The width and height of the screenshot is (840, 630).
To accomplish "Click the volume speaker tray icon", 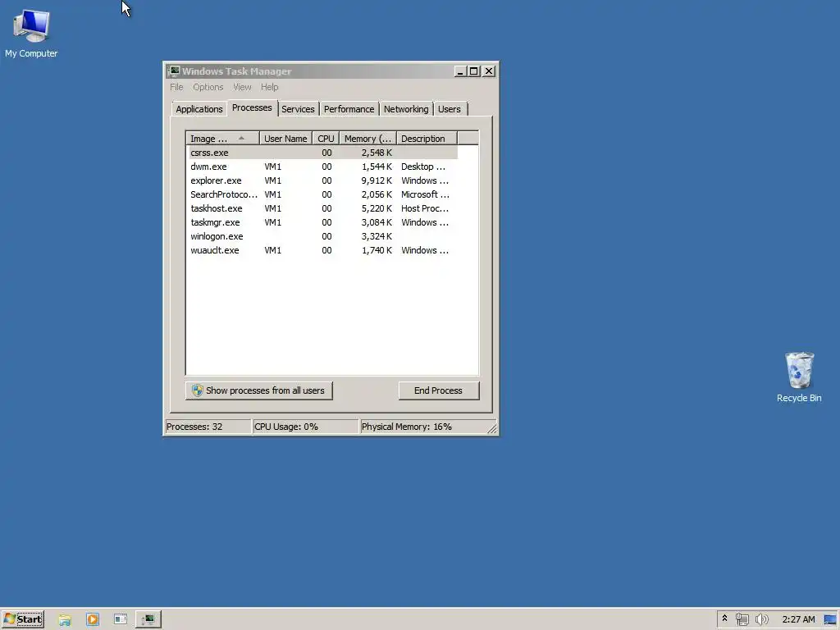I will click(761, 619).
